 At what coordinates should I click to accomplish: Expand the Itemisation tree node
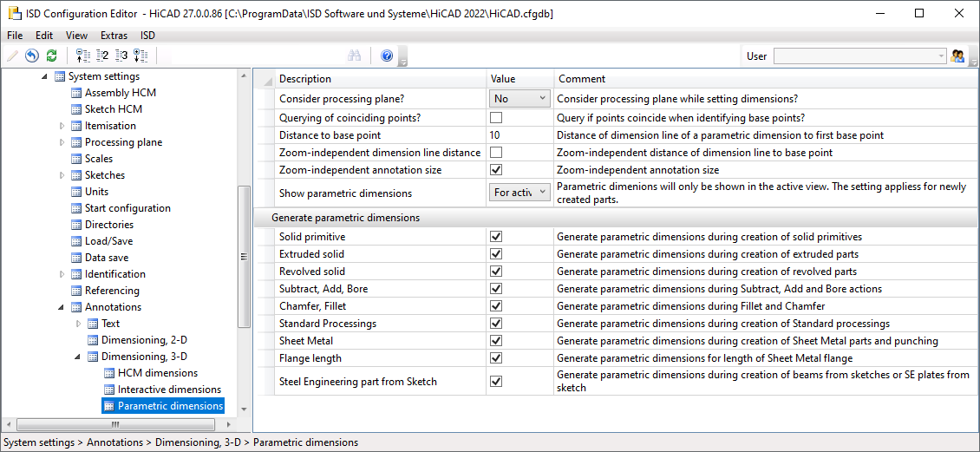pos(62,126)
